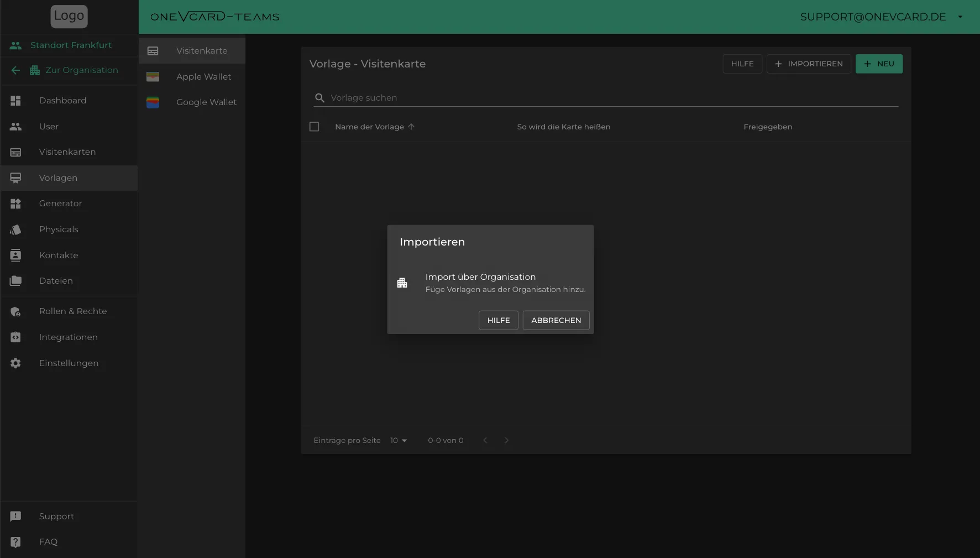Open User menu item

pos(69,127)
